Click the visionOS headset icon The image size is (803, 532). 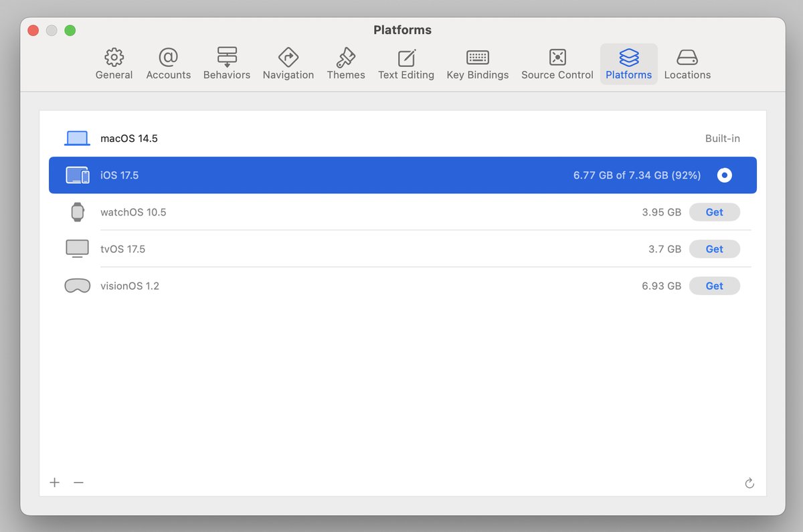point(78,286)
